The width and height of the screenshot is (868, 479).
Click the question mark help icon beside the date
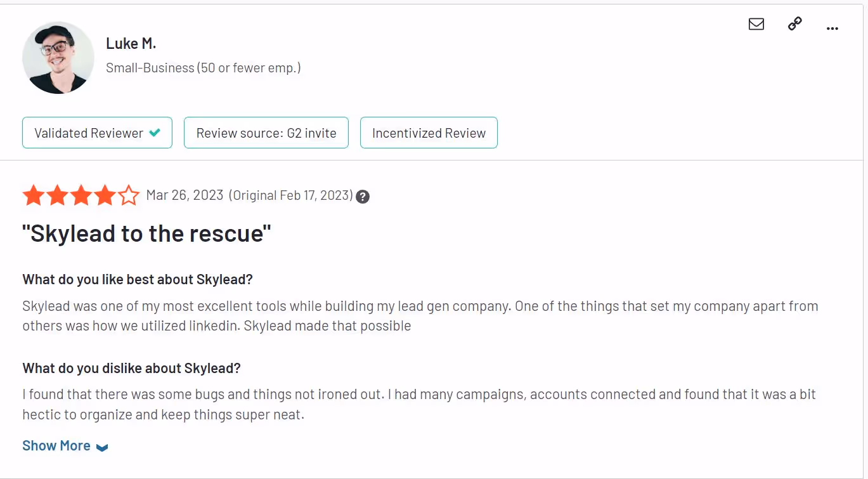point(362,197)
